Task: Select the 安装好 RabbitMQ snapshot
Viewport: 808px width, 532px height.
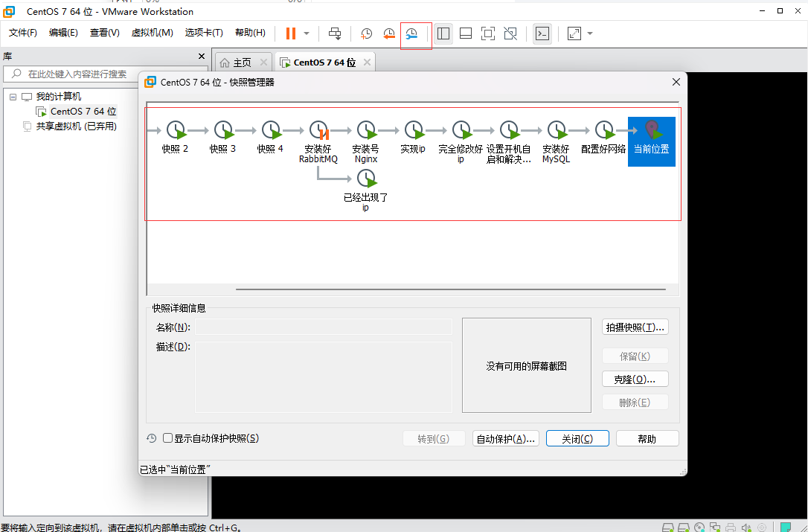Action: point(318,142)
